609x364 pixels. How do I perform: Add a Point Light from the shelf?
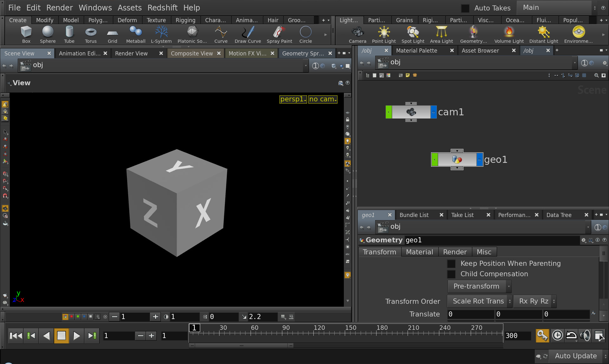click(384, 34)
